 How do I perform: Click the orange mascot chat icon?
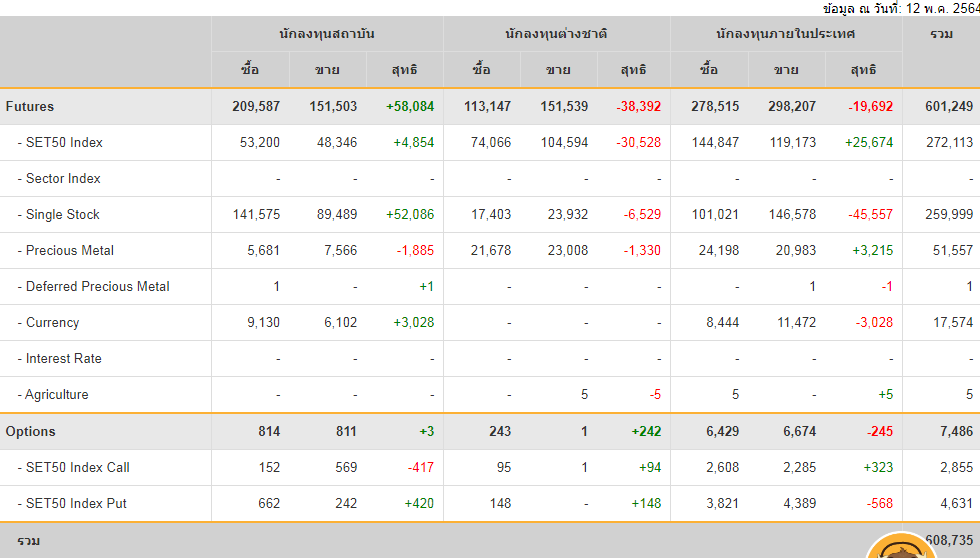[x=901, y=546]
